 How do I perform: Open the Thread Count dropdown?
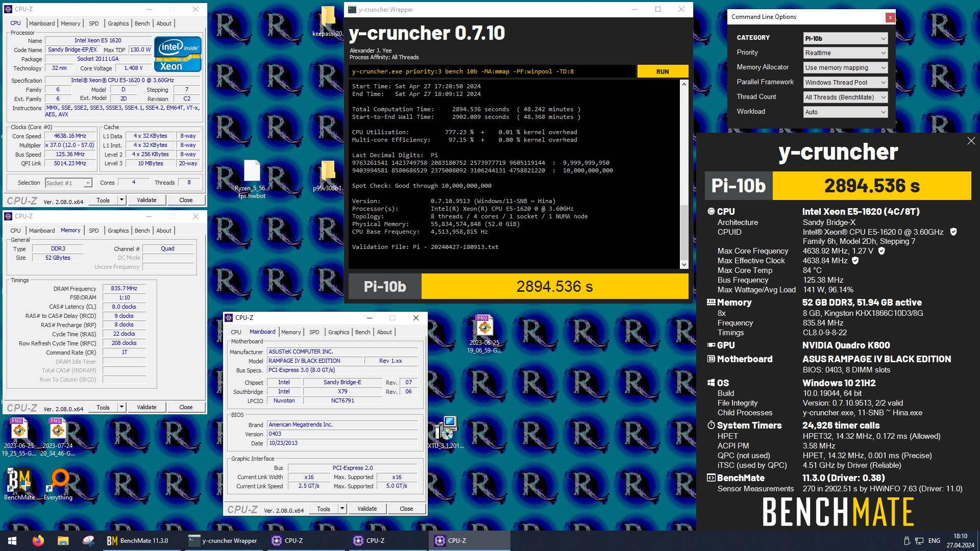tap(845, 97)
